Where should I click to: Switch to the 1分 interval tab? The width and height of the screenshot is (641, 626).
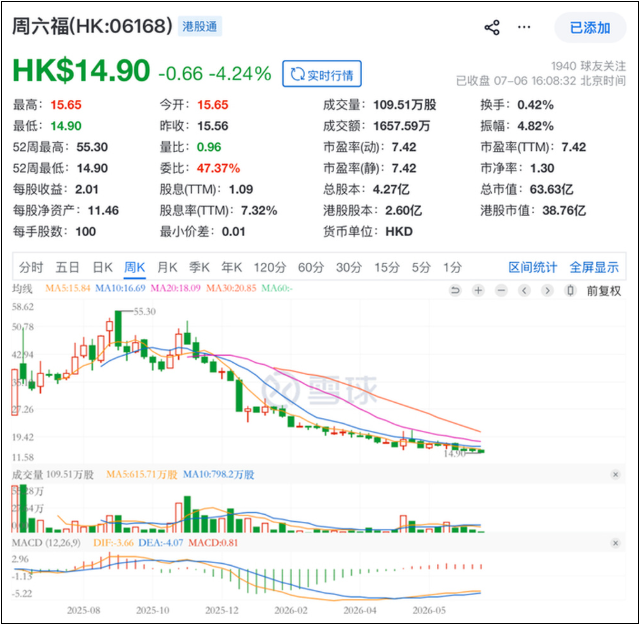click(452, 267)
